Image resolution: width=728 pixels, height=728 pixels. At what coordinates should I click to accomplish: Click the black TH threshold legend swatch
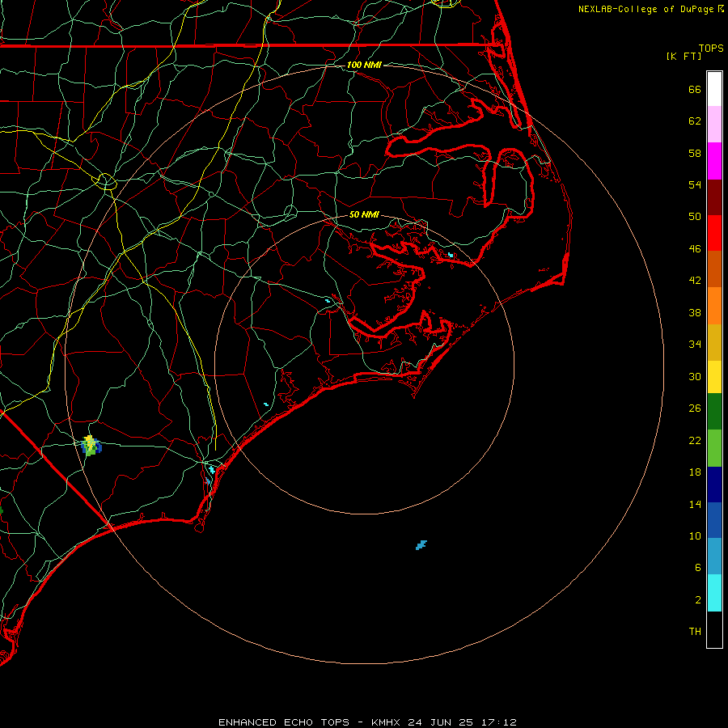point(714,629)
